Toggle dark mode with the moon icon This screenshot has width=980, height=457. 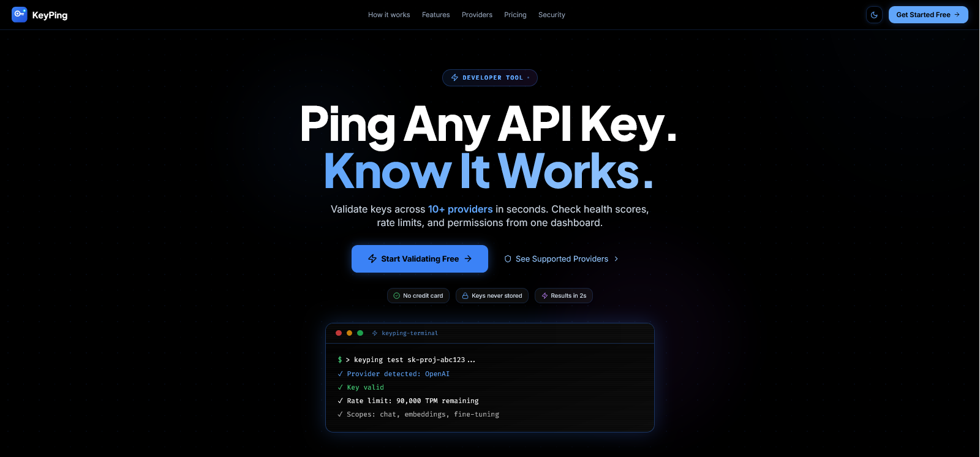874,15
